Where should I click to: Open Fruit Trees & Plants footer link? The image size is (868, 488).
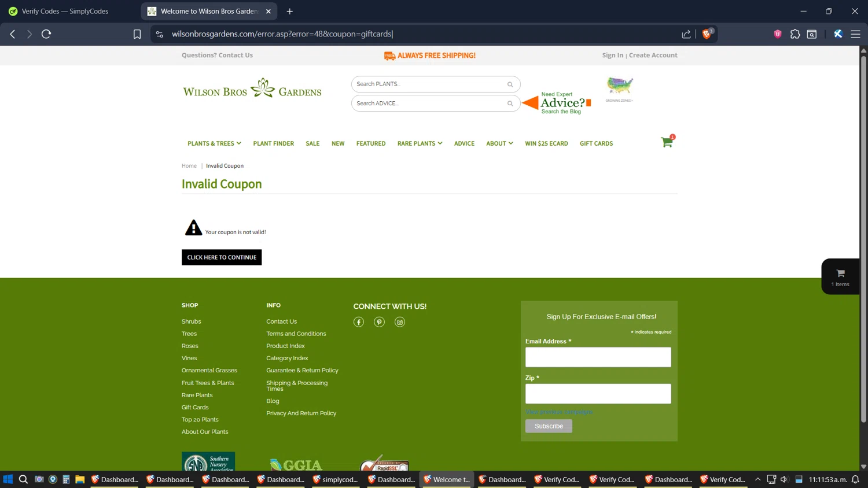(208, 383)
